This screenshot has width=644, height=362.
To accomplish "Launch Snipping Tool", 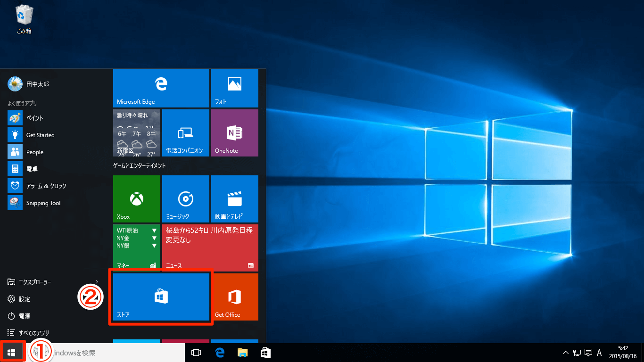I will click(57, 203).
